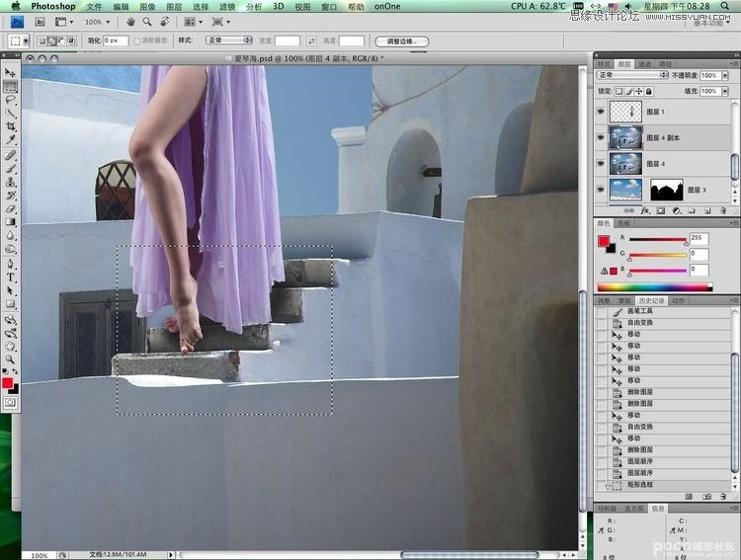This screenshot has width=741, height=560.
Task: Click the delete layer trash icon
Action: pos(723,210)
